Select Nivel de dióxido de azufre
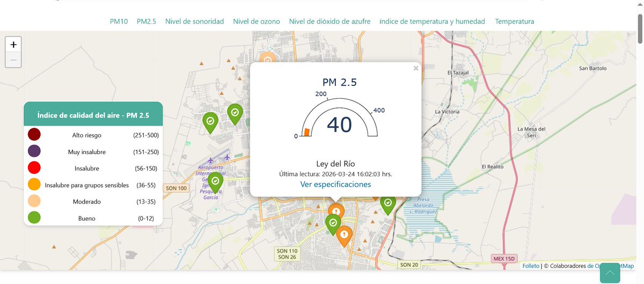Viewport: 644px width, 284px height. pyautogui.click(x=330, y=21)
